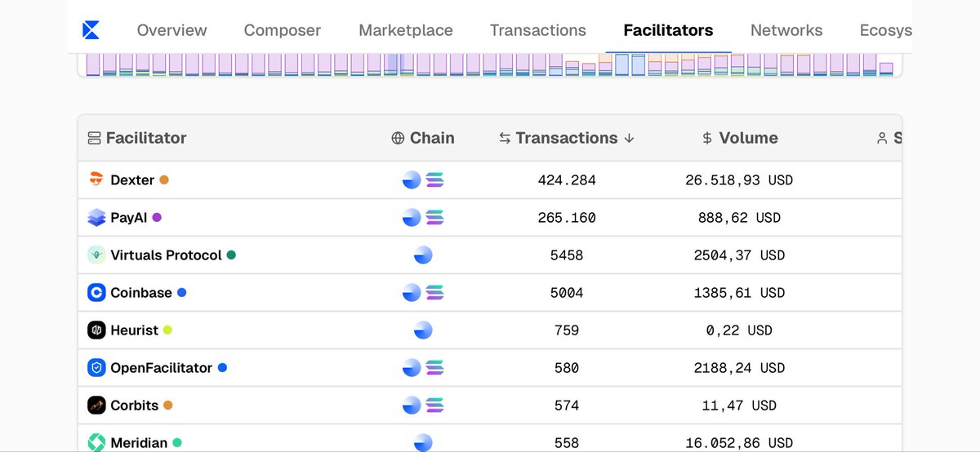
Task: Click the Solana chain icon in Coinbase row
Action: (434, 292)
